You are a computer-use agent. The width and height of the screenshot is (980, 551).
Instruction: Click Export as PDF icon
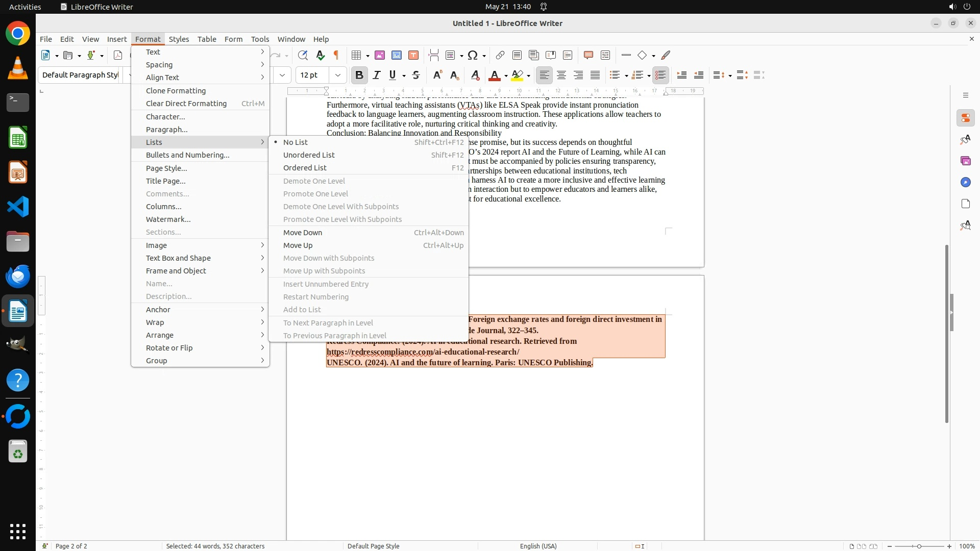(118, 55)
